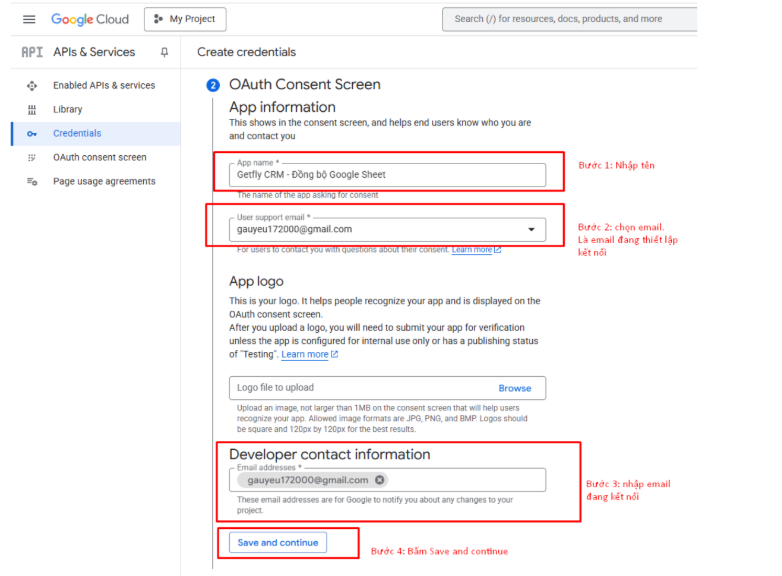Screen dimensions: 782x576
Task: Focus the search resources bar
Action: [x=570, y=19]
